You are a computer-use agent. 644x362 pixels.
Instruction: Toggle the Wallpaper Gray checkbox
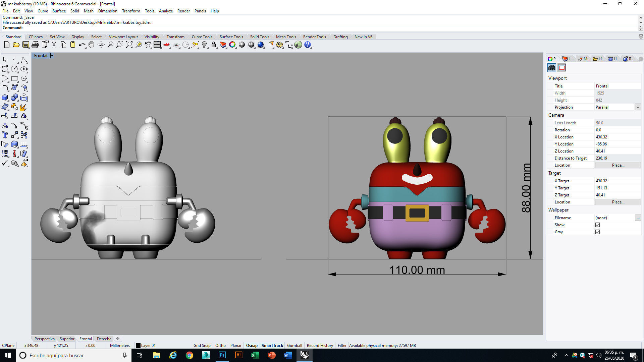(597, 232)
